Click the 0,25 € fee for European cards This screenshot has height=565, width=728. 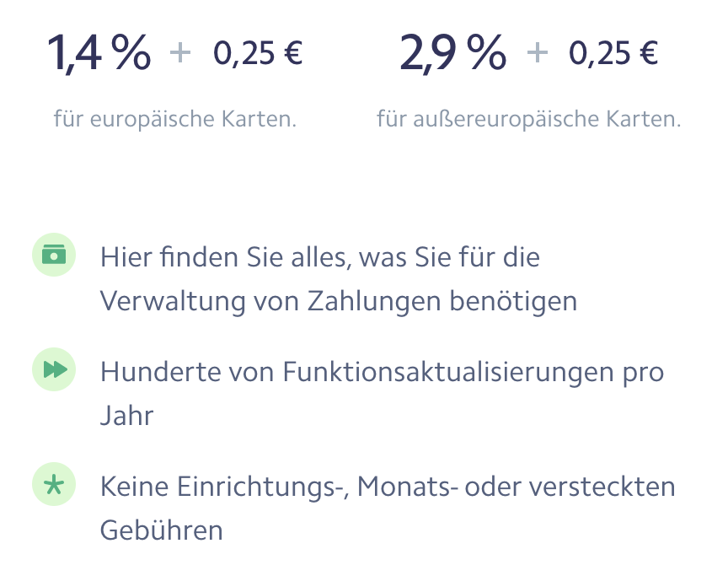pos(258,53)
